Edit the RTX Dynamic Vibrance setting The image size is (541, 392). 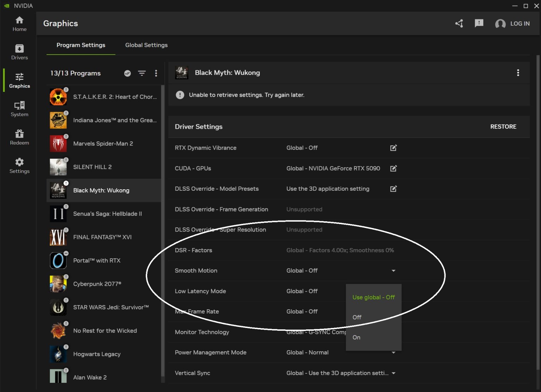click(x=393, y=148)
